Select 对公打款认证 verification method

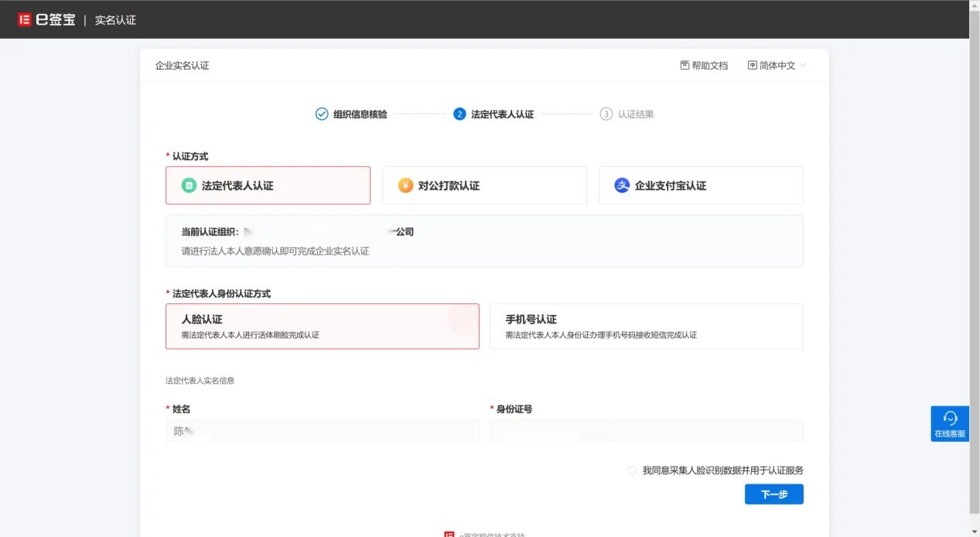(x=484, y=186)
